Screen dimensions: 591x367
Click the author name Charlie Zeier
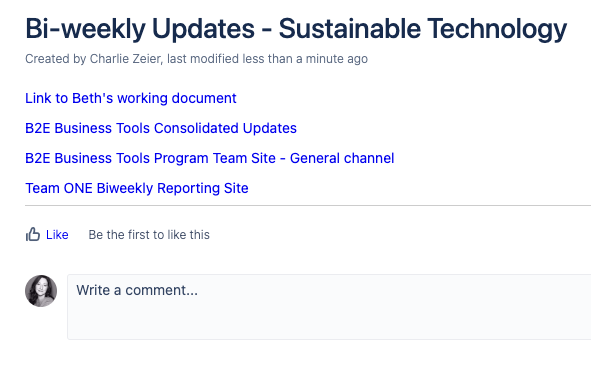(x=126, y=59)
